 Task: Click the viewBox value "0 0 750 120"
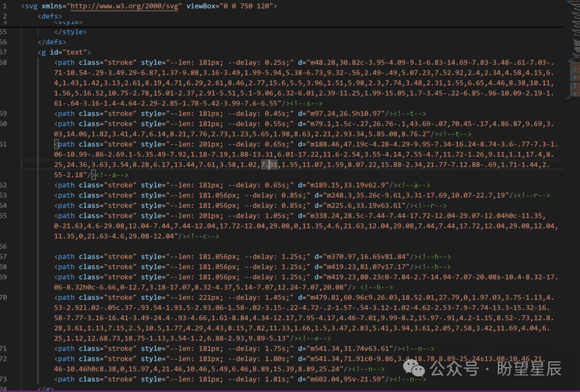point(246,6)
